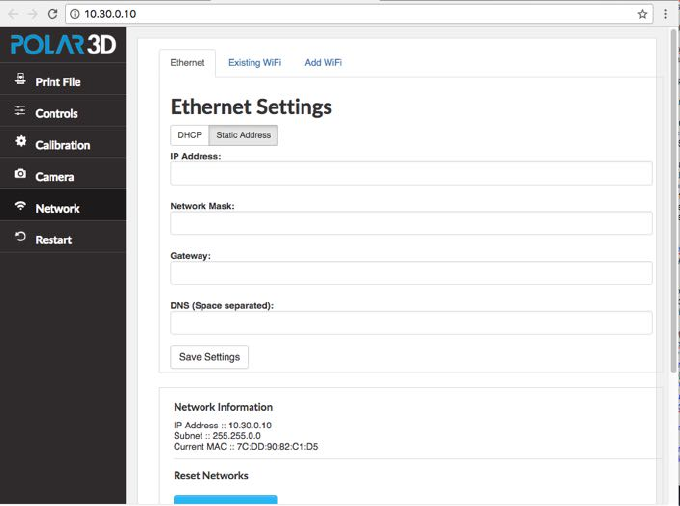The height and width of the screenshot is (506, 680).
Task: Click into the Network Mask field
Action: click(x=411, y=223)
